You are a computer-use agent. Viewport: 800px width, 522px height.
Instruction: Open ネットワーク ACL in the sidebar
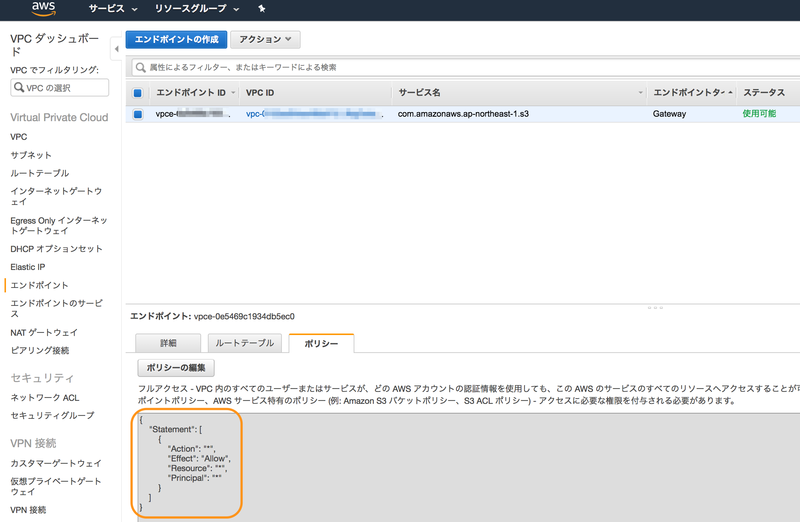(44, 397)
